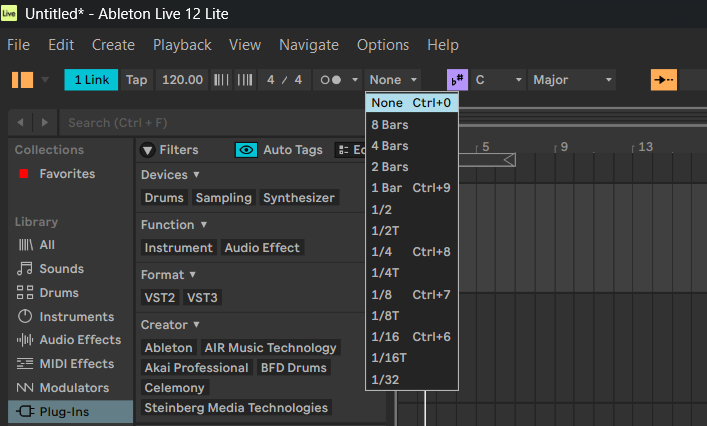Viewport: 707px width, 426px height.
Task: Click the browser back arrow
Action: click(x=20, y=122)
